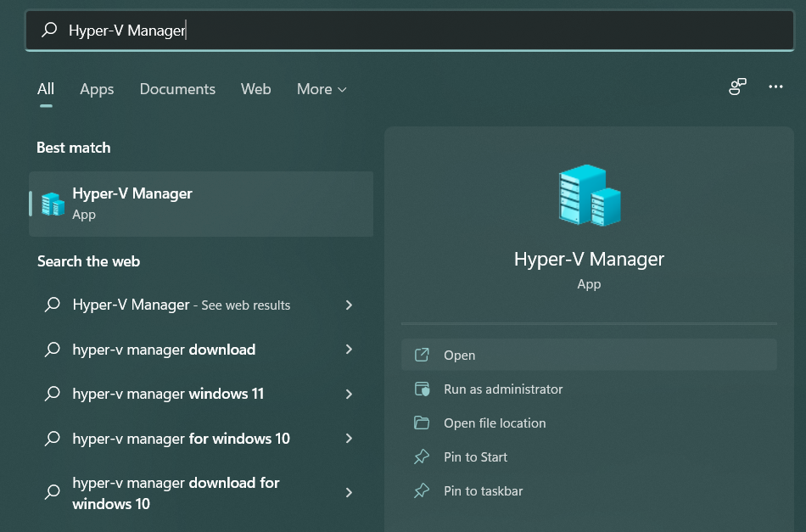Click the folder icon beside Open file location
This screenshot has width=806, height=532.
pos(422,423)
